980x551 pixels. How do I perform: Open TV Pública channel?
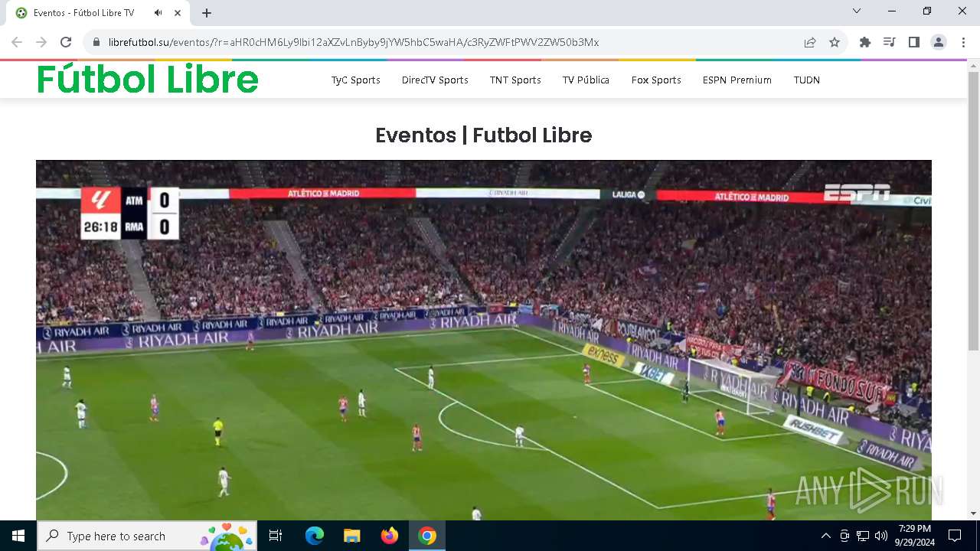click(x=586, y=80)
